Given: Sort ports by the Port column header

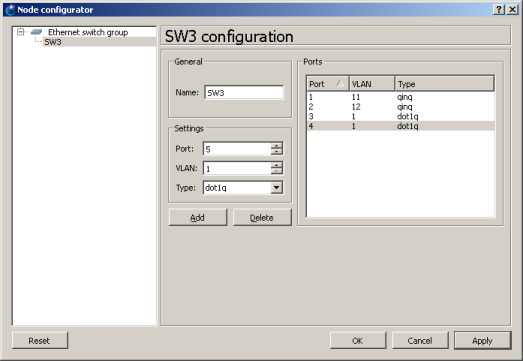Looking at the screenshot, I should click(x=328, y=84).
